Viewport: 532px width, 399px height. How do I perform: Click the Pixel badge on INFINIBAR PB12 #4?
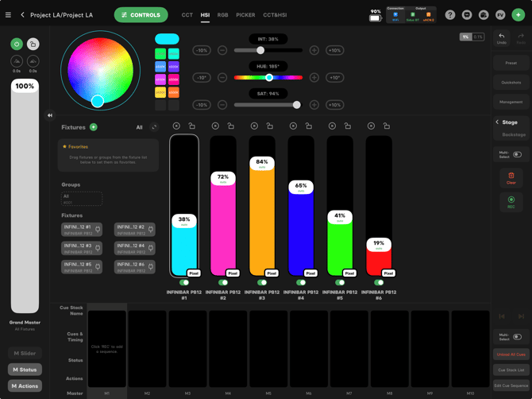pos(310,273)
